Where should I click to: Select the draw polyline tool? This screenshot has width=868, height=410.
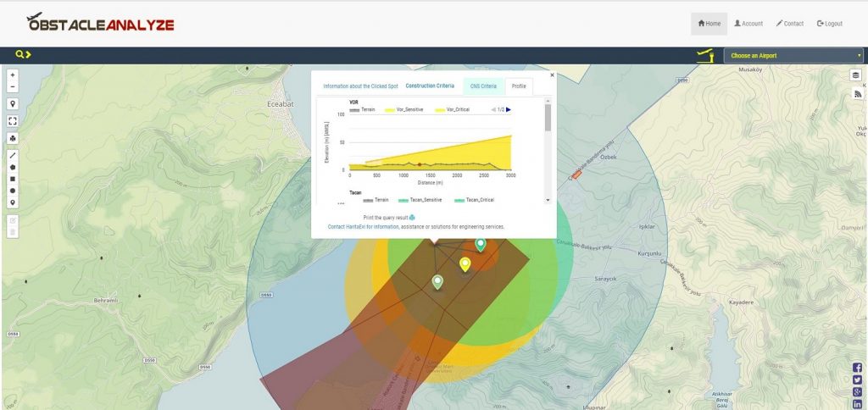click(x=13, y=156)
